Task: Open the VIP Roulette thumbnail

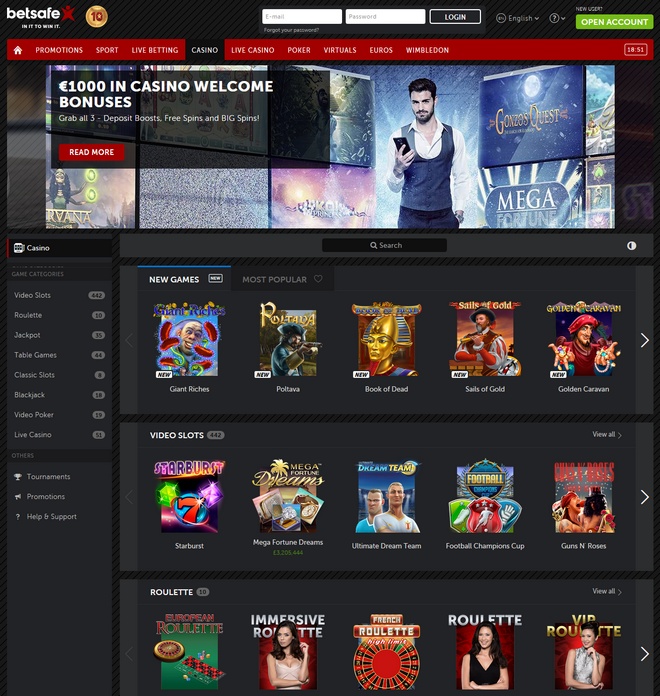Action: click(x=584, y=651)
